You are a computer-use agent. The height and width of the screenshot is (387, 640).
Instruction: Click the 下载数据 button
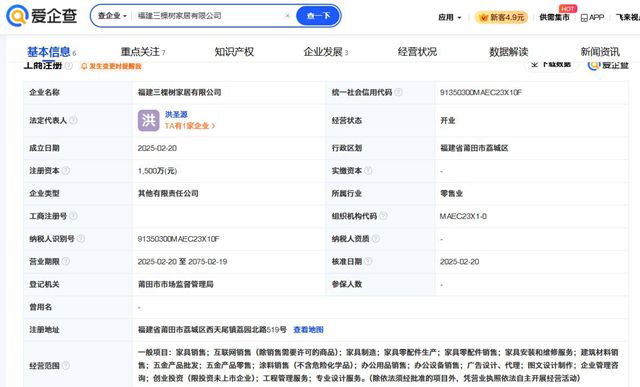(551, 64)
